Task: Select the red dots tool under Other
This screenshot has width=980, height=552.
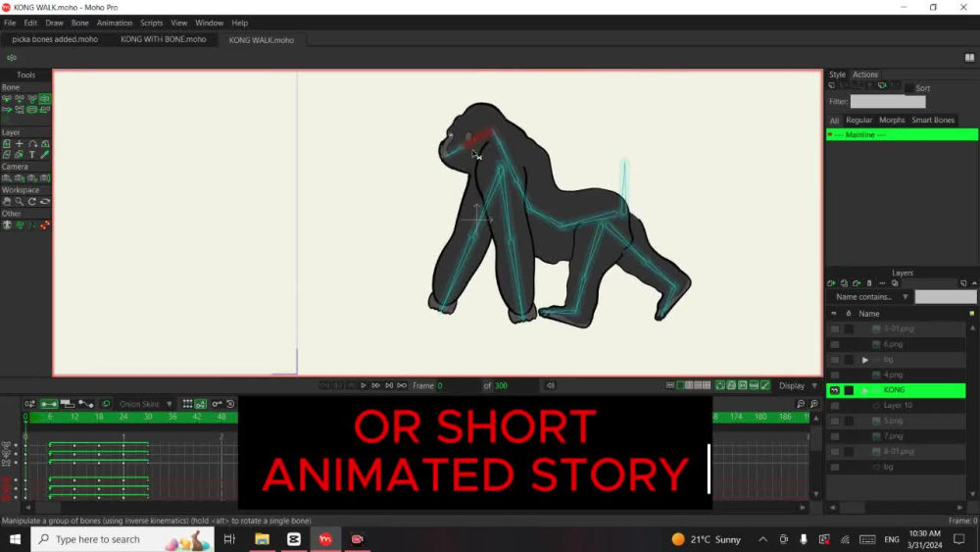Action: (x=45, y=226)
